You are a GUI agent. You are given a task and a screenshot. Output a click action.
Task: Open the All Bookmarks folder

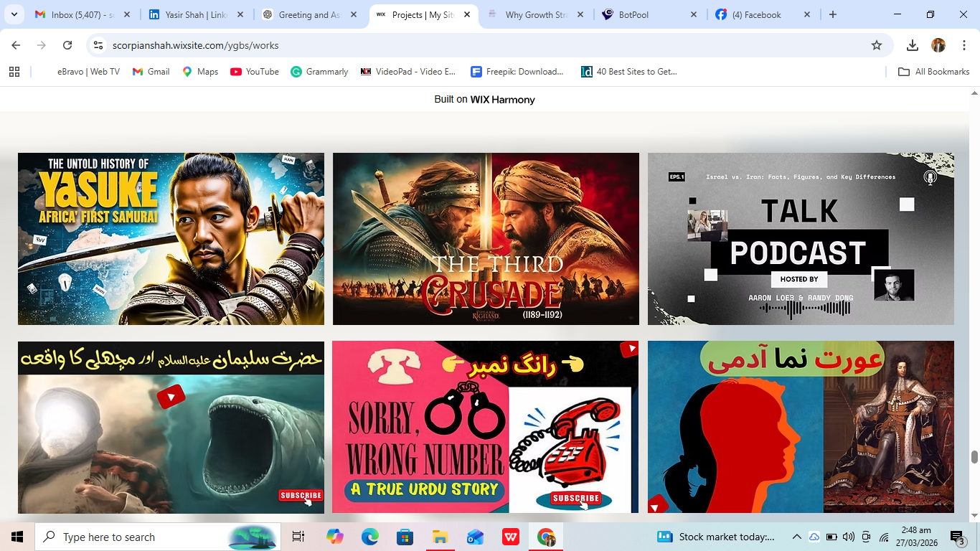(x=934, y=72)
